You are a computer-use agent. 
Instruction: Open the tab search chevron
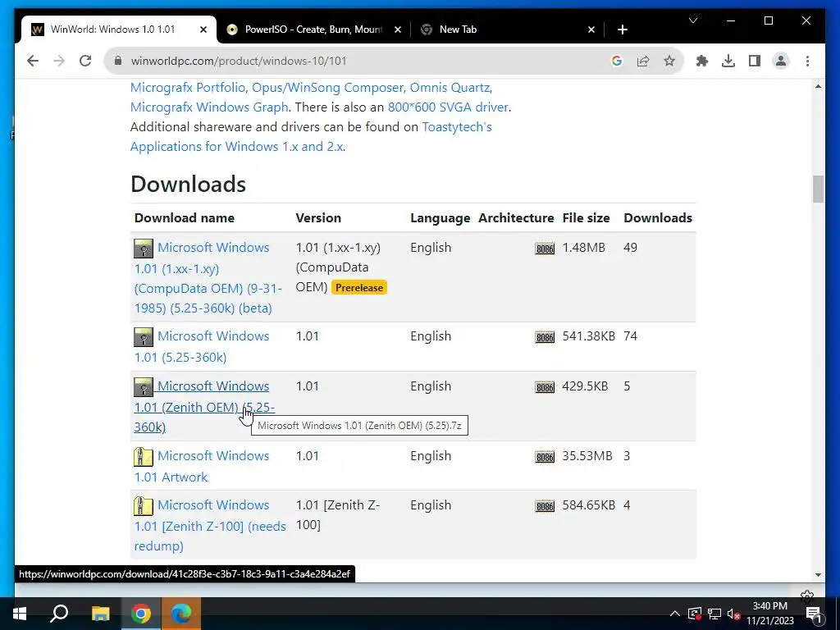(x=692, y=21)
